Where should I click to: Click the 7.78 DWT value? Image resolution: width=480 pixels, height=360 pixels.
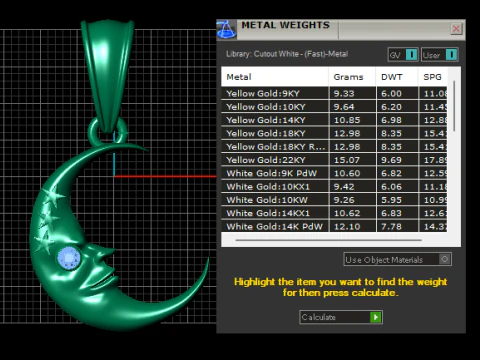tap(391, 227)
